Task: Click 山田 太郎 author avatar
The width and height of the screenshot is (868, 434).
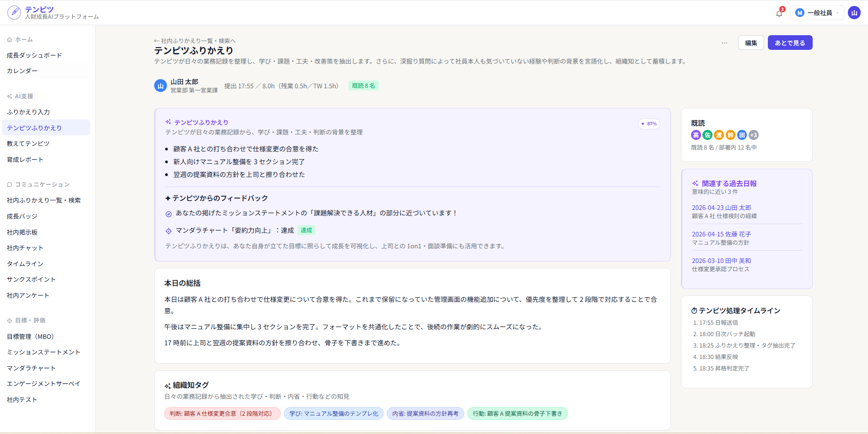Action: click(x=161, y=86)
